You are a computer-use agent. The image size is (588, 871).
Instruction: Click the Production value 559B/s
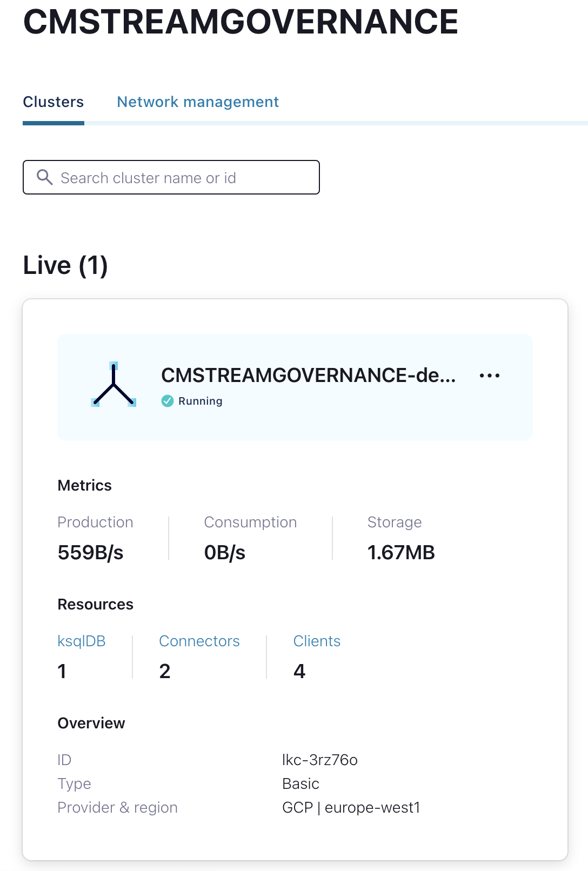pos(91,553)
